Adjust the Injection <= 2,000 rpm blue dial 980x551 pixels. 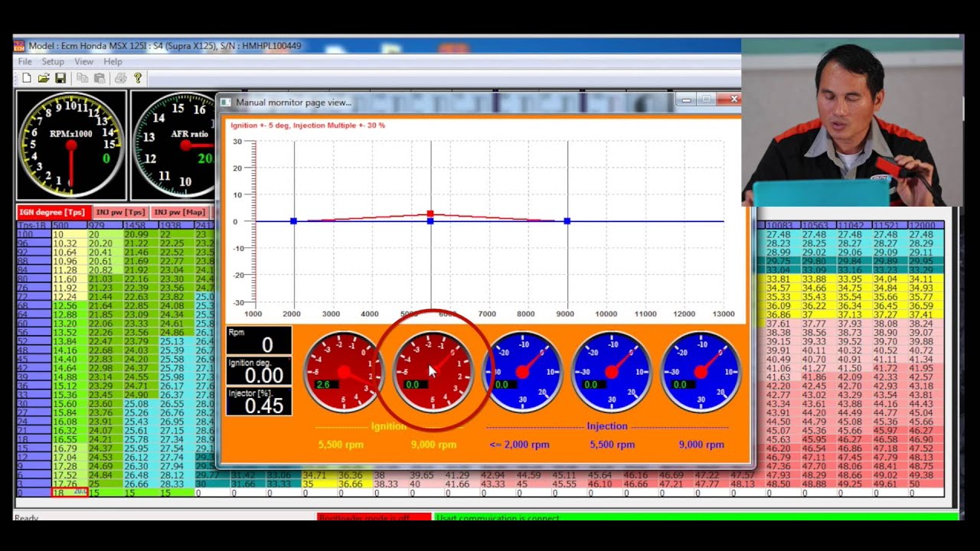(522, 372)
